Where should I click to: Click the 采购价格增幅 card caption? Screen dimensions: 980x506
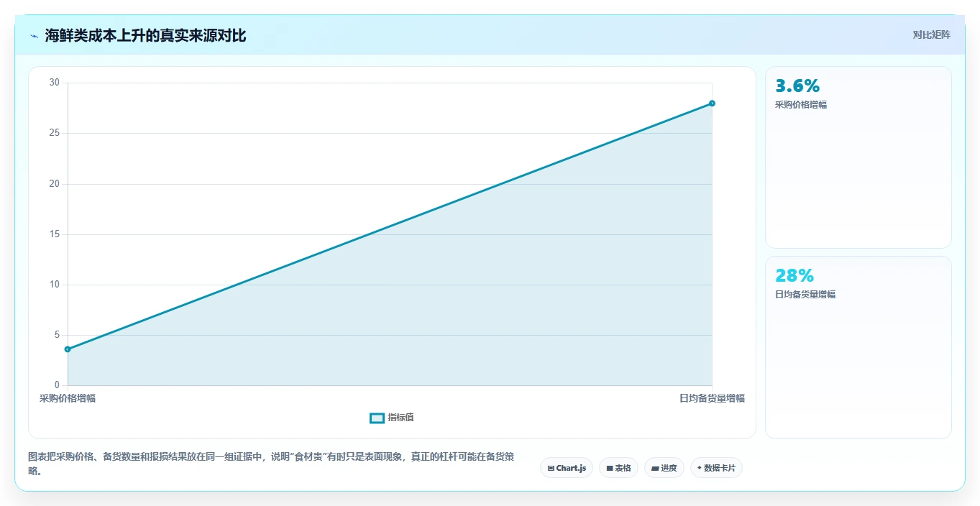pos(801,105)
